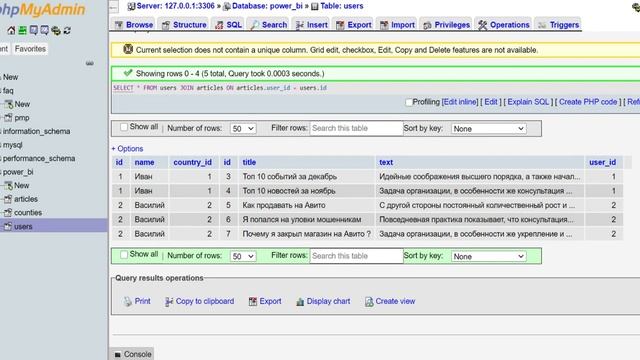This screenshot has height=360, width=640.
Task: Open the documentation icon in sidebar
Action: [33, 30]
